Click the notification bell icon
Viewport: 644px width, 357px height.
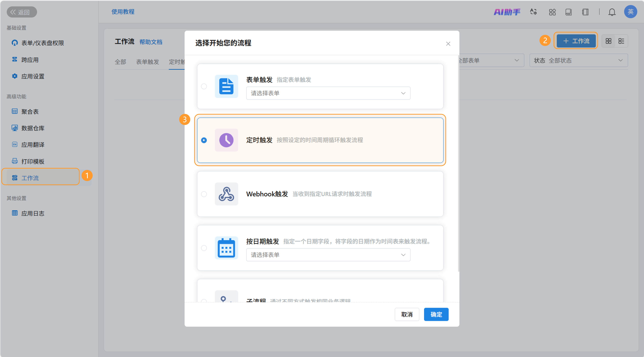[612, 12]
